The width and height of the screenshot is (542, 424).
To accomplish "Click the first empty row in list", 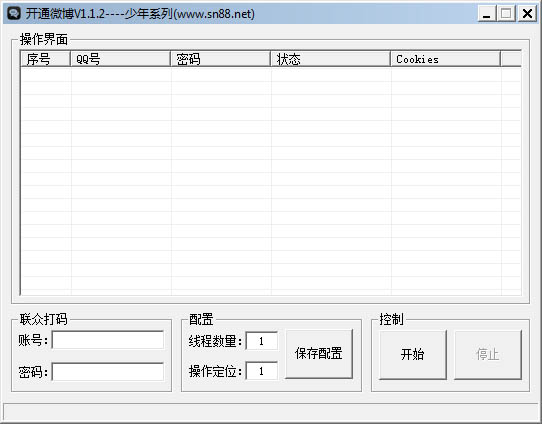I will tap(271, 75).
